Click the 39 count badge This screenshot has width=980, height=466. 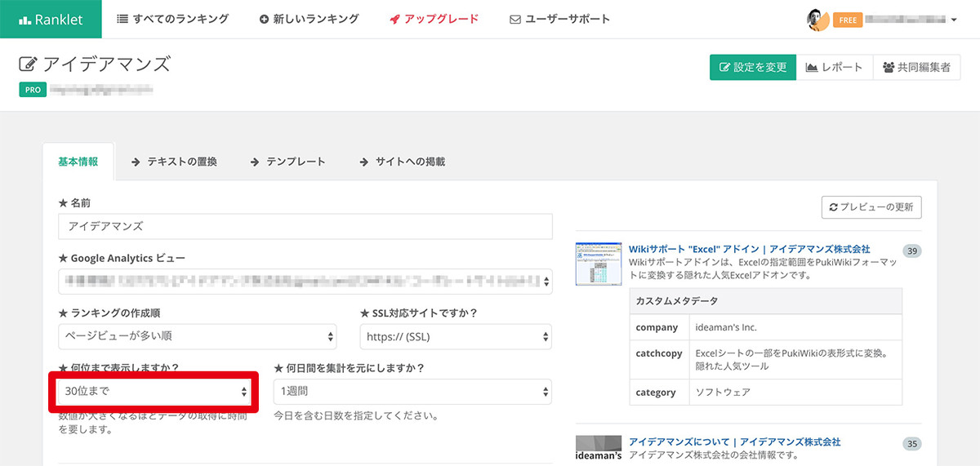[x=912, y=251]
